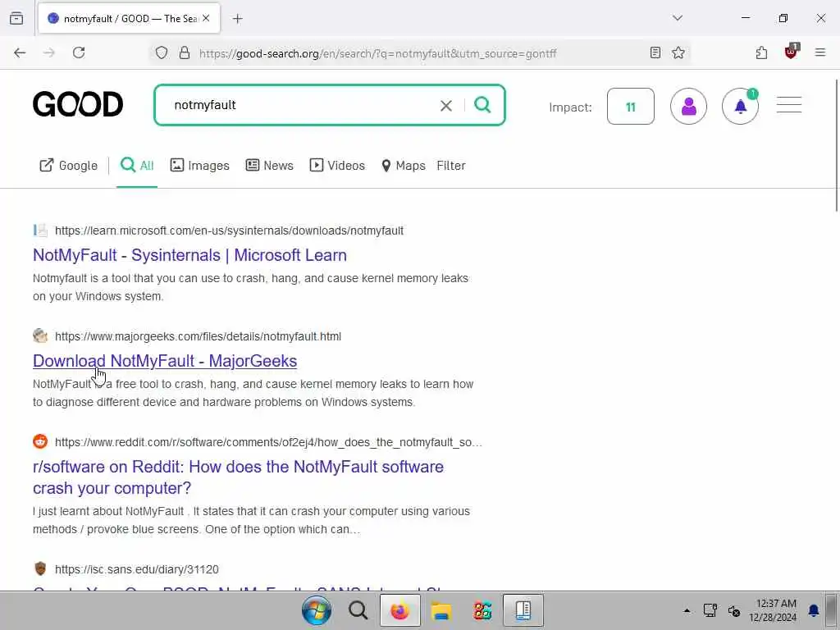Image resolution: width=840 pixels, height=630 pixels.
Task: Open network status tray icon
Action: [x=710, y=610]
